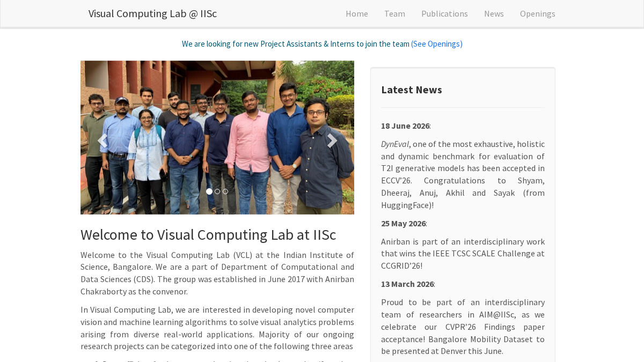
Task: Open the Openings nav item
Action: [538, 13]
